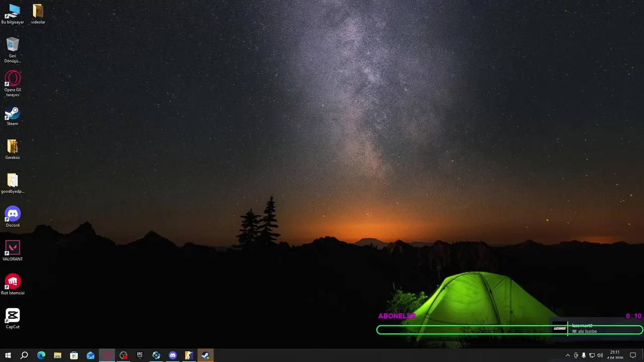644x362 pixels.
Task: Click the camera indicator tray icon
Action: tap(576, 355)
